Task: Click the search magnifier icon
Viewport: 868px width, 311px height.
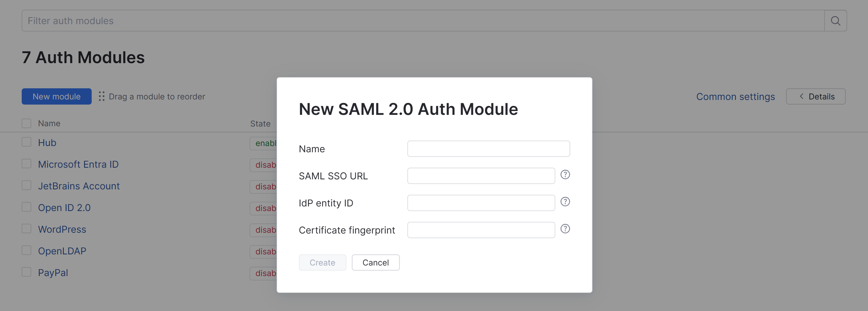Action: [836, 21]
